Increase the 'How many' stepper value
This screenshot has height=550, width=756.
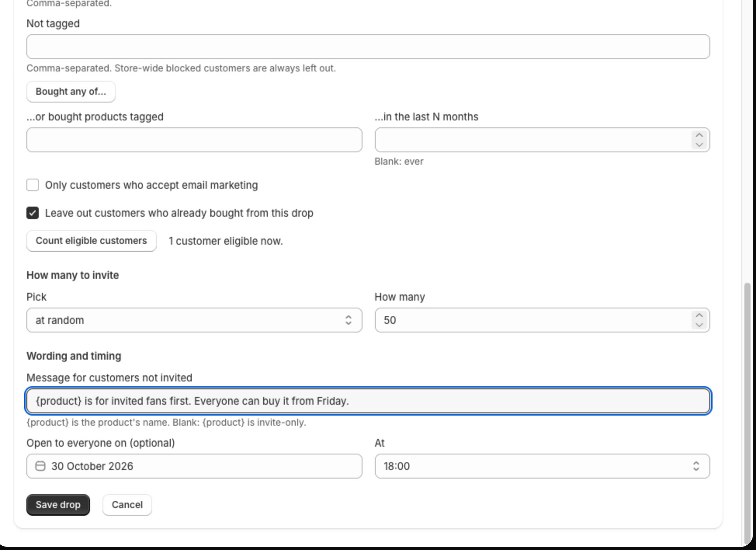[x=699, y=315]
